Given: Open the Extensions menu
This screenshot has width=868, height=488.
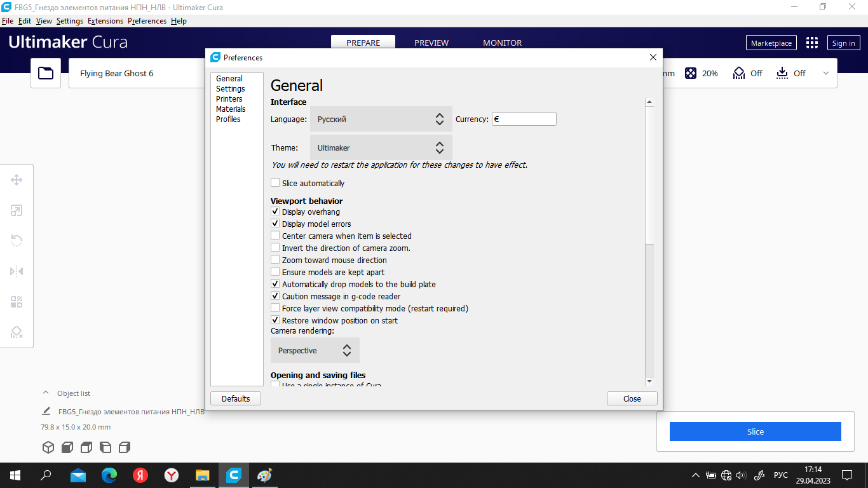Looking at the screenshot, I should tap(105, 21).
